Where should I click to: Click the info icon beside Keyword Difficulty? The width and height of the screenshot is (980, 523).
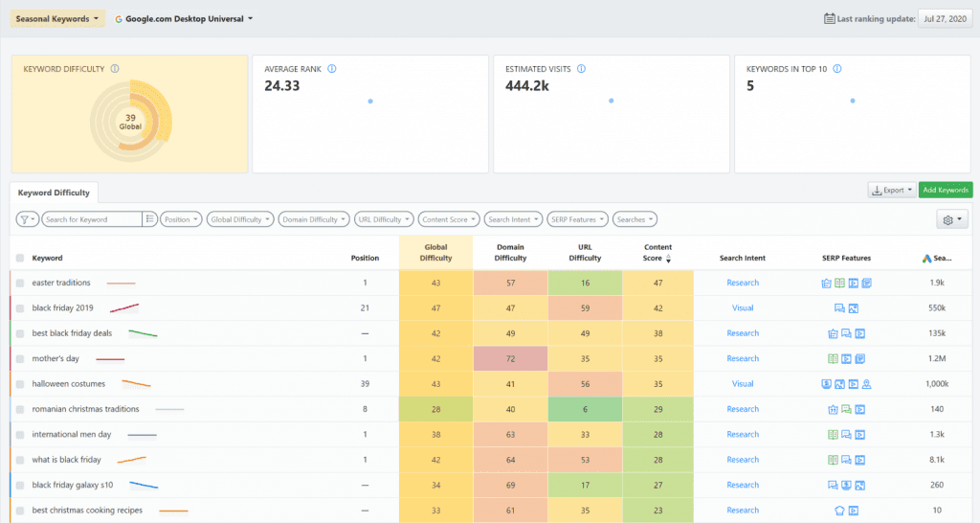click(115, 69)
